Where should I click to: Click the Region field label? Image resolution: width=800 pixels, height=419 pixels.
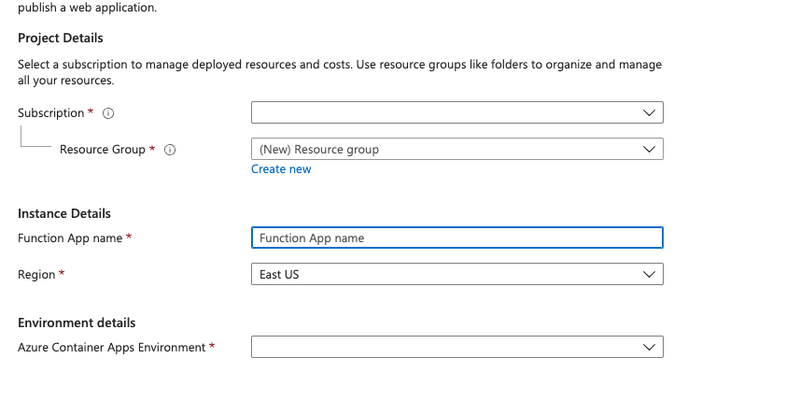[x=36, y=275]
